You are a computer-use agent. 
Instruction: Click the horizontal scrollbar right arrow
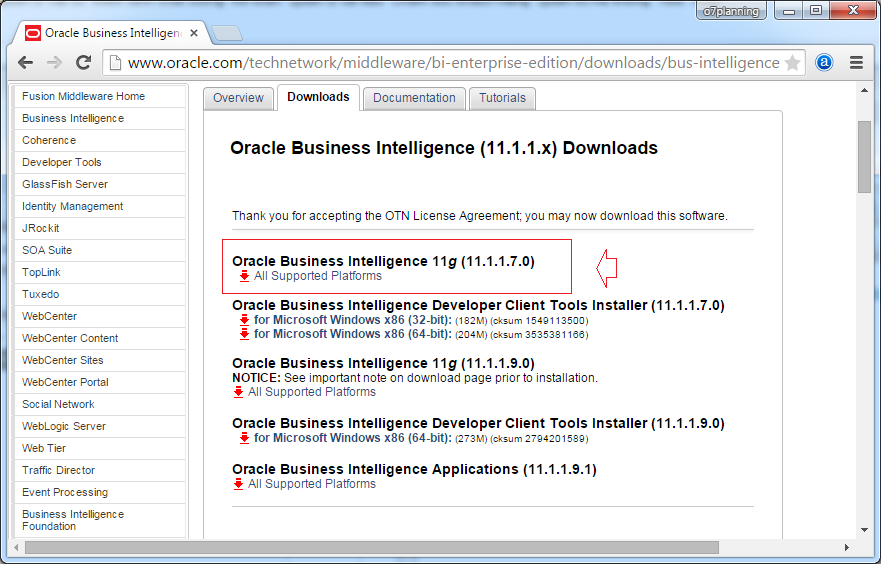pos(847,547)
